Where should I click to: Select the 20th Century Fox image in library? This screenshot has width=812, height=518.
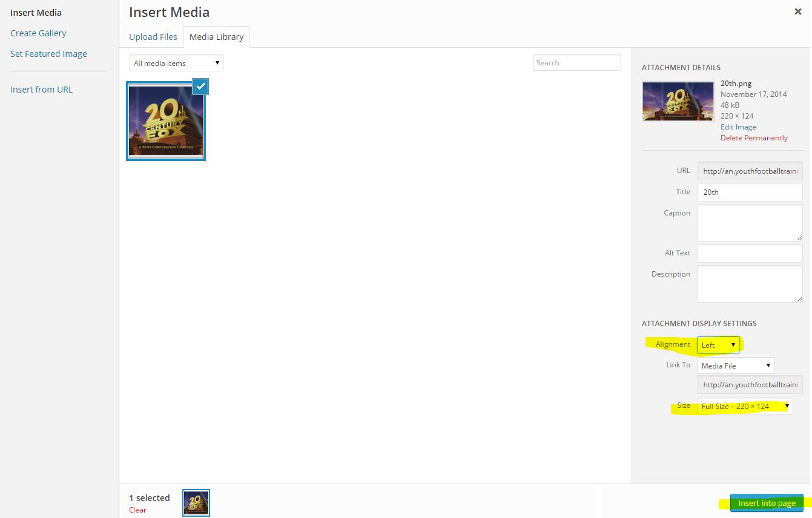coord(166,121)
